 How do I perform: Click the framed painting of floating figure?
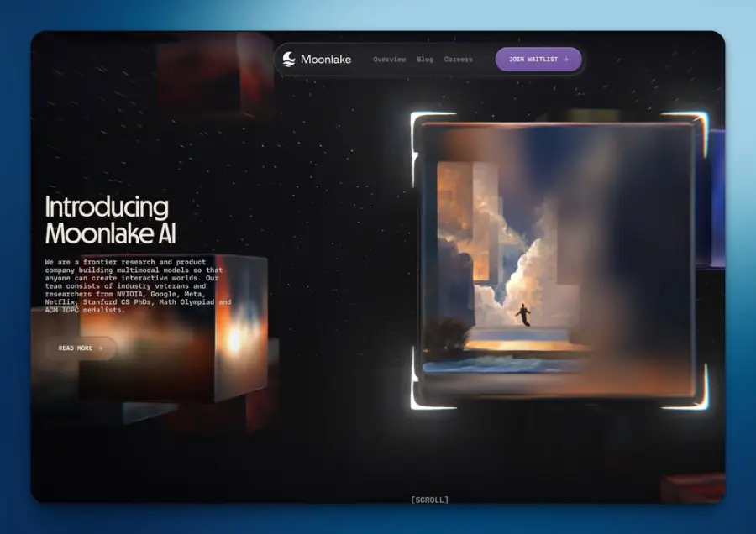559,261
